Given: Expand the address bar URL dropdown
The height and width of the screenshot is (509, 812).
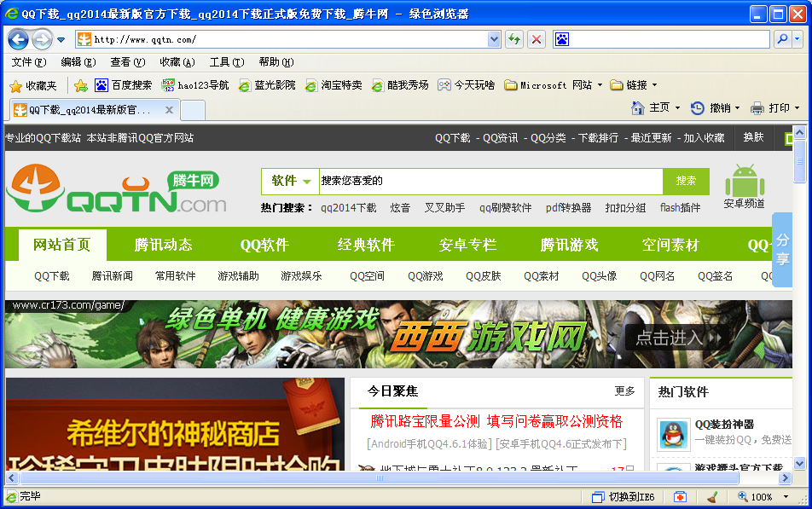Looking at the screenshot, I should tap(494, 39).
